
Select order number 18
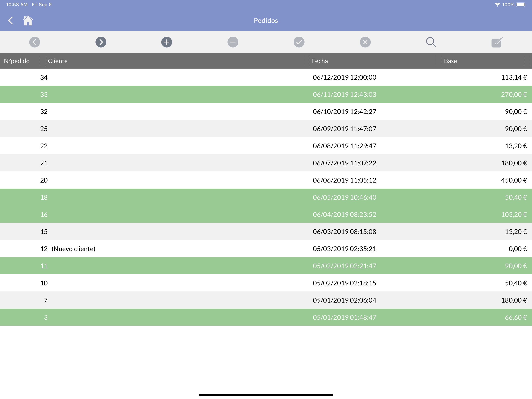266,197
